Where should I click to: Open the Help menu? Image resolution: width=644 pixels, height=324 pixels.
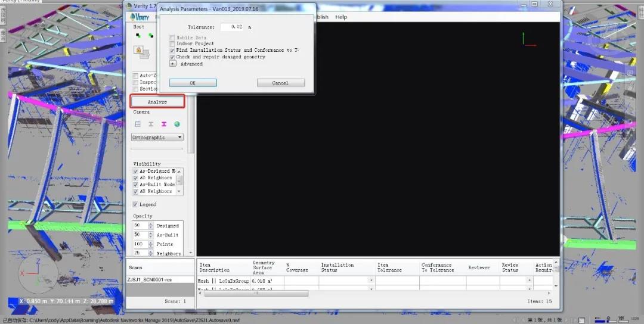pyautogui.click(x=341, y=17)
